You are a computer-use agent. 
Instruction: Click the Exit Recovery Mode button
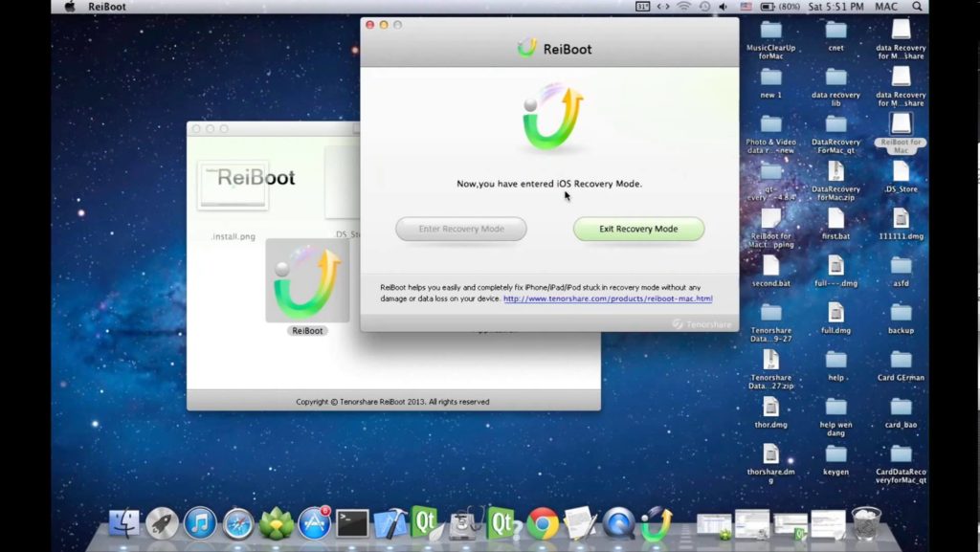(x=638, y=230)
